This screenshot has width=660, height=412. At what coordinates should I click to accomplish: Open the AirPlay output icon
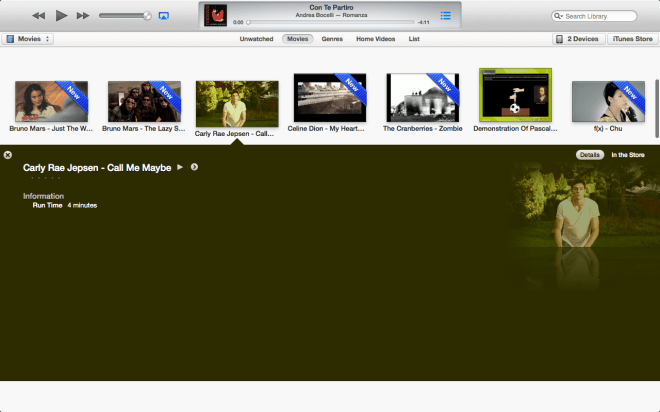164,16
